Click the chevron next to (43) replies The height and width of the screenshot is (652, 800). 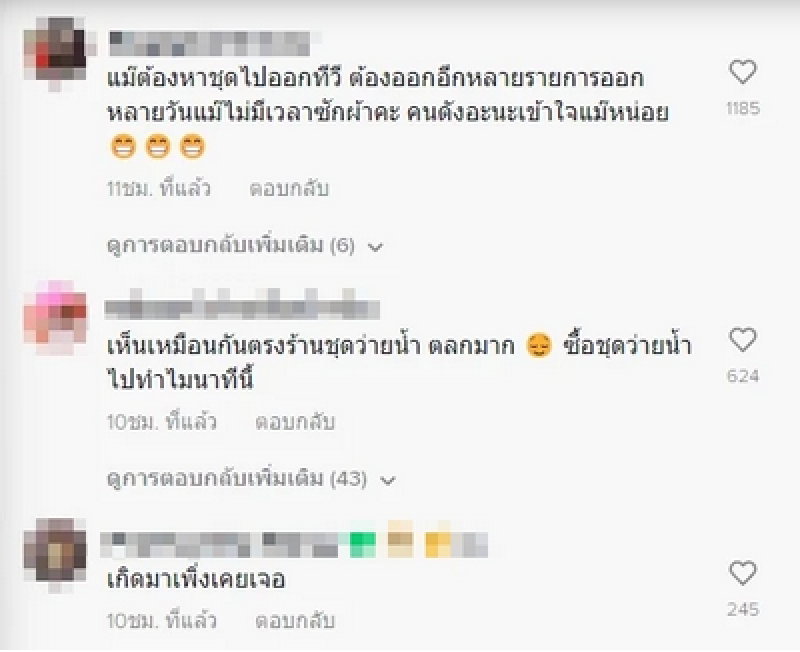[x=388, y=481]
